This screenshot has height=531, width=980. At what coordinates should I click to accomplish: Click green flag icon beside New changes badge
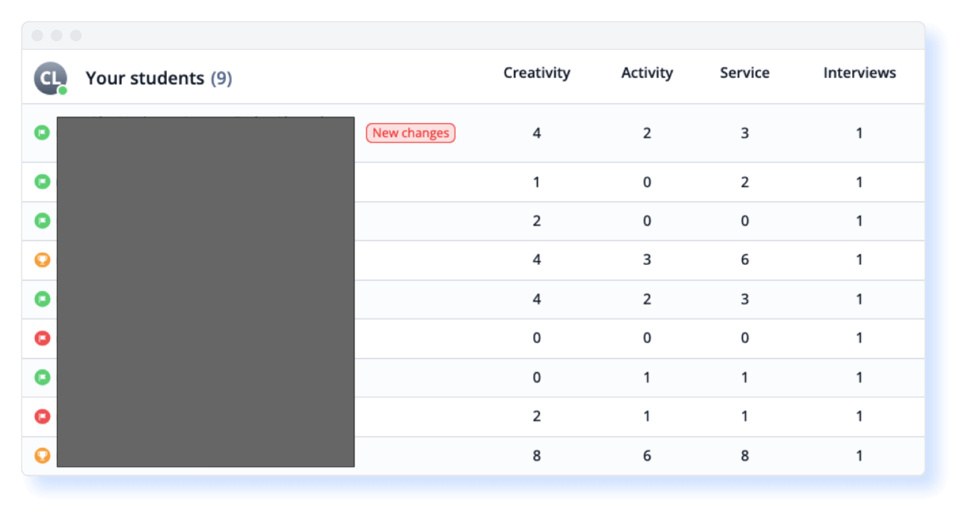[x=42, y=132]
